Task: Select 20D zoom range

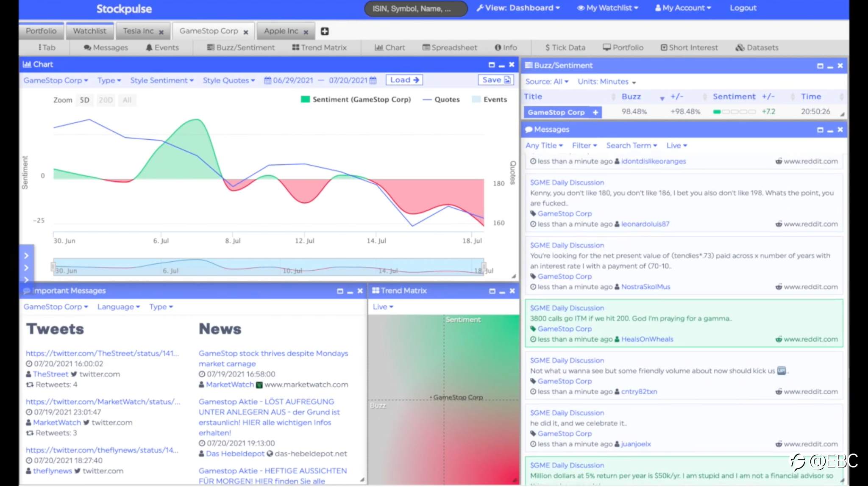Action: (106, 100)
